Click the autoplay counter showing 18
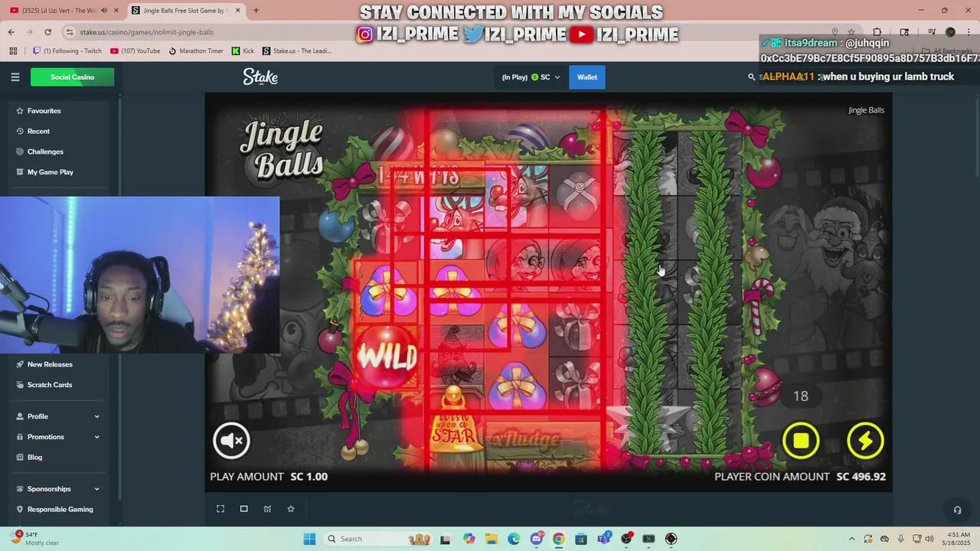The height and width of the screenshot is (551, 980). pos(801,396)
